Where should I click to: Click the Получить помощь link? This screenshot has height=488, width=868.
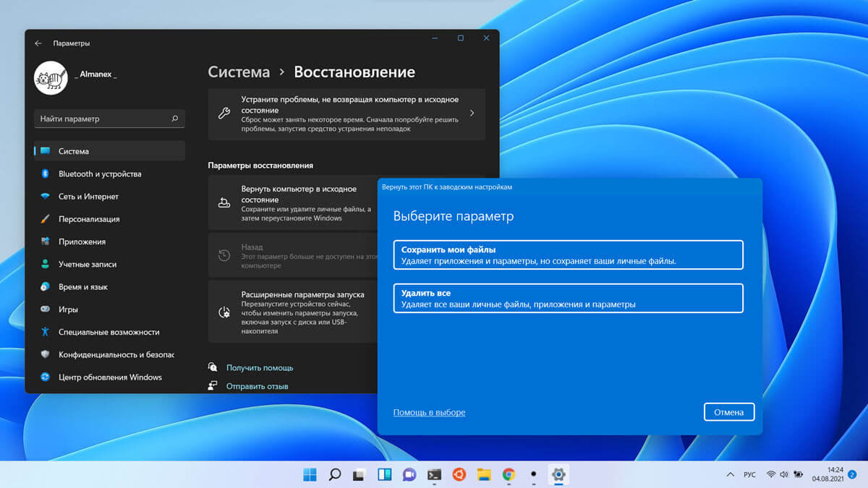(260, 368)
